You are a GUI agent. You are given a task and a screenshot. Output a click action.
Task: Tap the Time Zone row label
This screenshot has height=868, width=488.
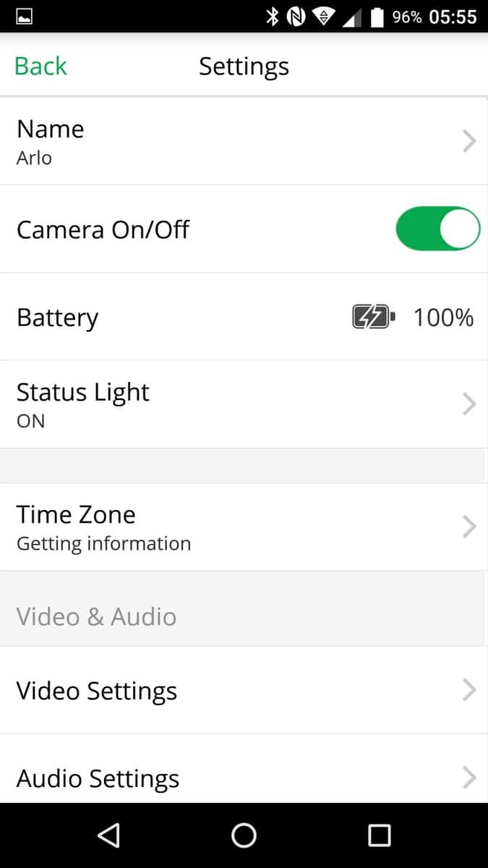click(x=76, y=515)
